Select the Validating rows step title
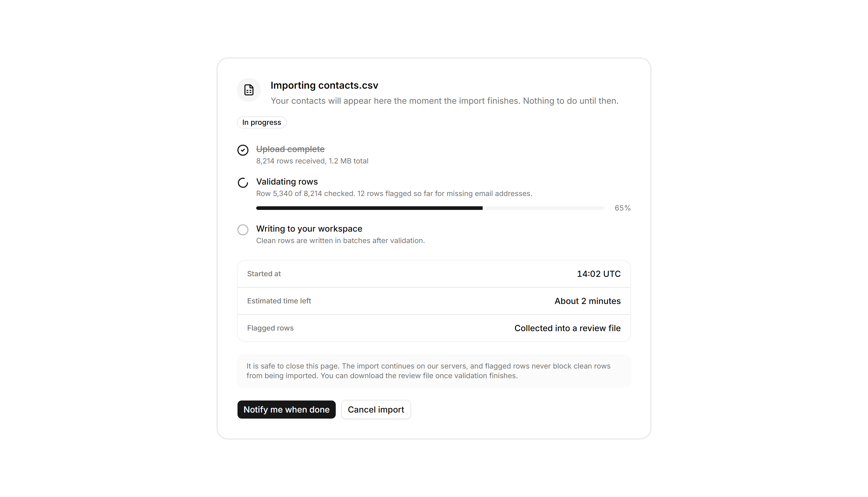 click(287, 182)
